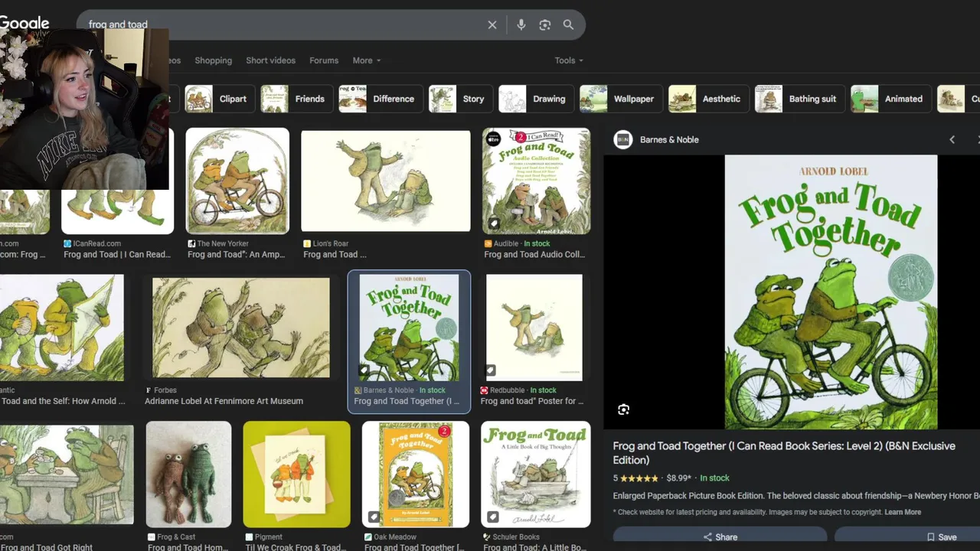Image resolution: width=980 pixels, height=551 pixels.
Task: Click the 'In stock' label in preview panel
Action: [x=714, y=478]
